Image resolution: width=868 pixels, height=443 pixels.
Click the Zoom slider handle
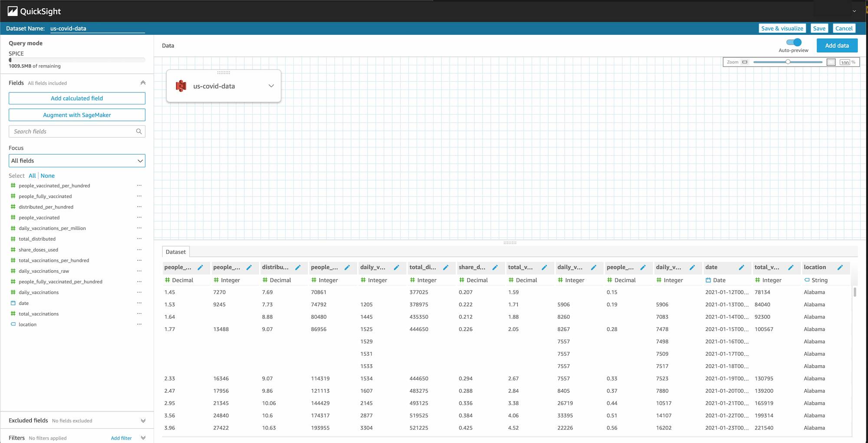coord(788,62)
